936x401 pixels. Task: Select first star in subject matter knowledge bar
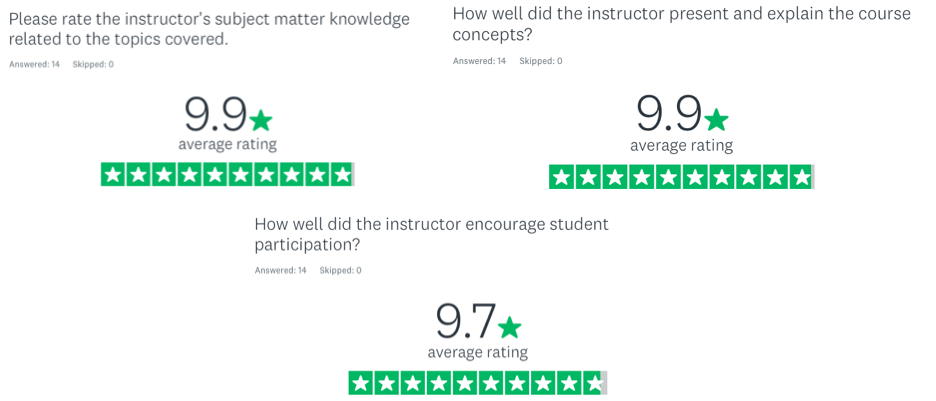[x=113, y=175]
